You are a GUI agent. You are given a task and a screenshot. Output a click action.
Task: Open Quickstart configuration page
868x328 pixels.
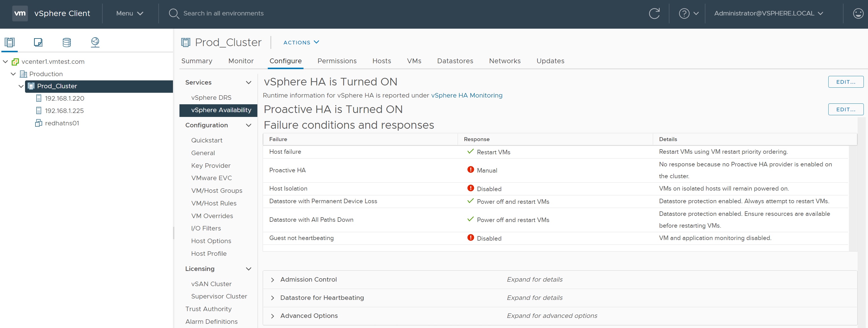point(206,141)
